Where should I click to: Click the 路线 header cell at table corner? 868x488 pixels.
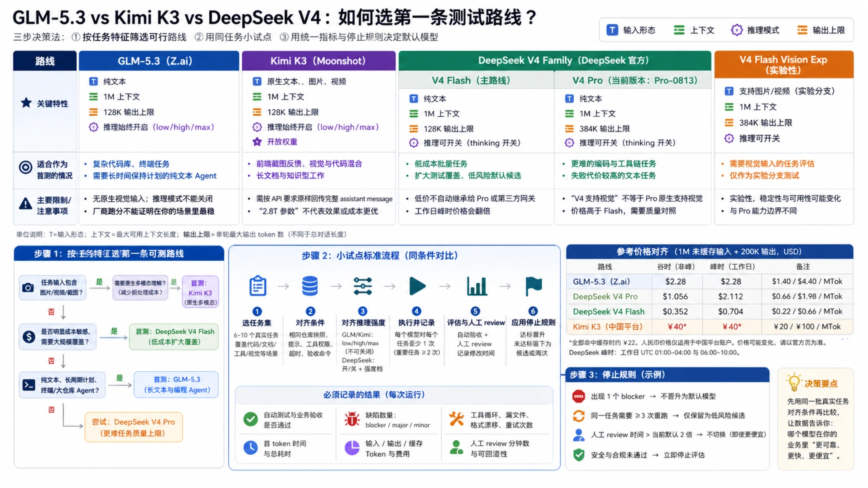[x=45, y=61]
